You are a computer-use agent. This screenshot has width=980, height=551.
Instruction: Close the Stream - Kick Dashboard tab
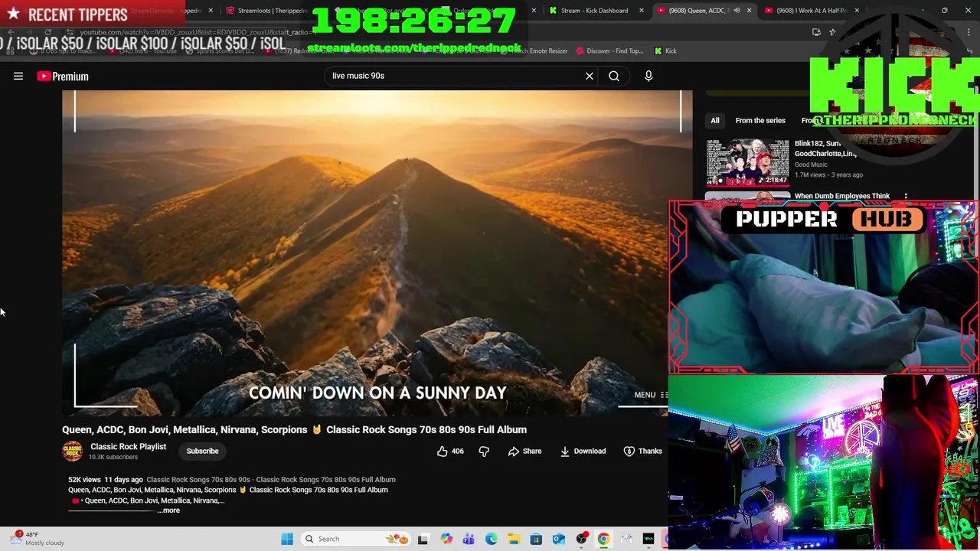pos(642,11)
